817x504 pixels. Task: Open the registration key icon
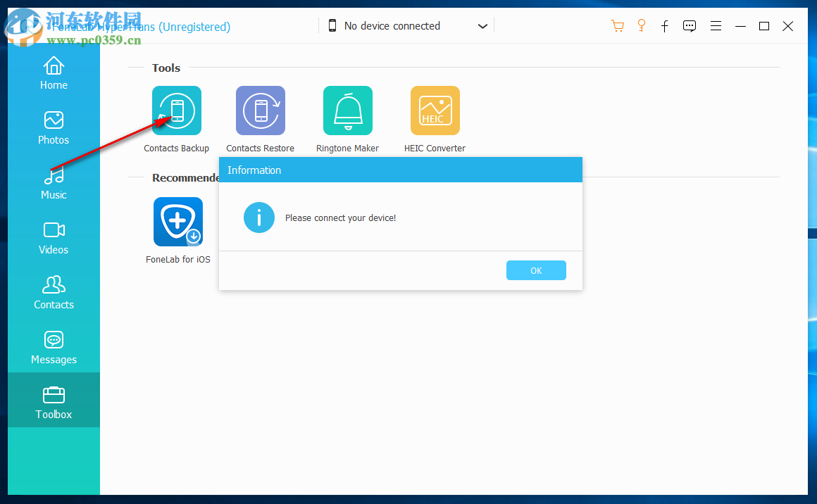tap(642, 25)
